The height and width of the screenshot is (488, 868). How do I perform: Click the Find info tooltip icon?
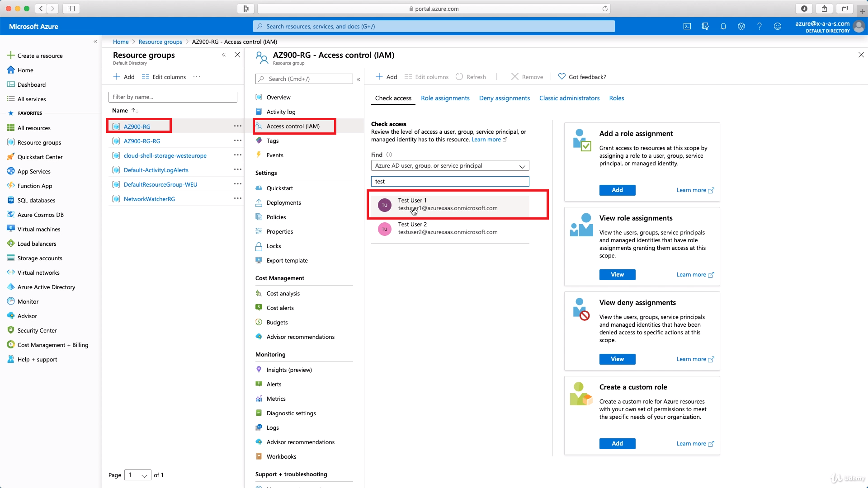coord(389,155)
